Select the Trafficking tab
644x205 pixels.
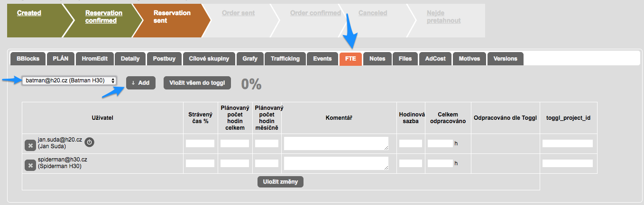pos(285,59)
